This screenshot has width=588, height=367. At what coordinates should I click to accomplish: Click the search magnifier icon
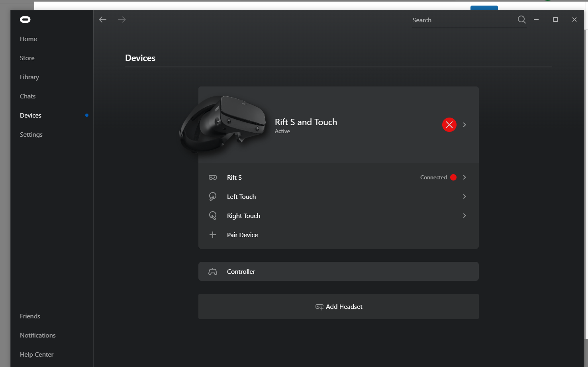click(521, 20)
